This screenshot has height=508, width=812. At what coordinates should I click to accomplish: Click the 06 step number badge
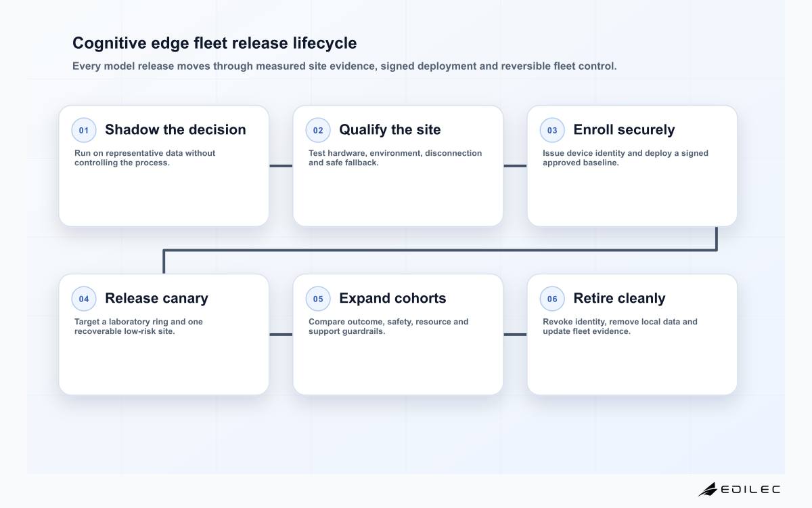(552, 299)
